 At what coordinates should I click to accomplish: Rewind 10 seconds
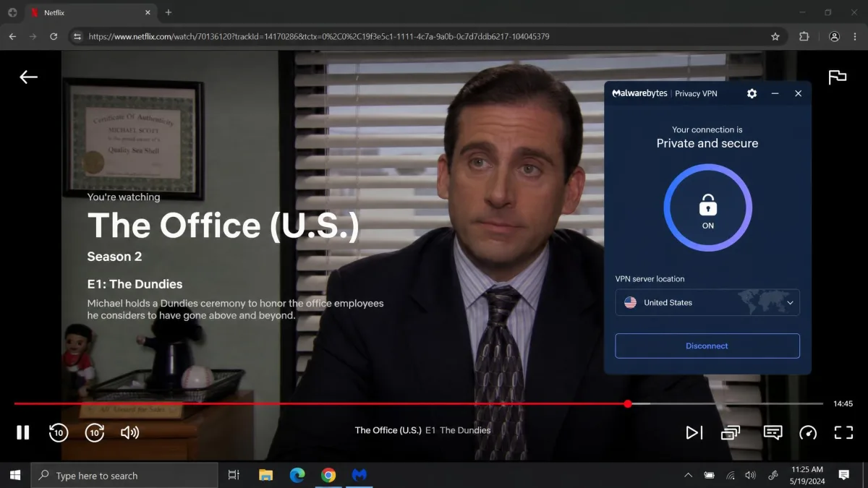pos(59,432)
